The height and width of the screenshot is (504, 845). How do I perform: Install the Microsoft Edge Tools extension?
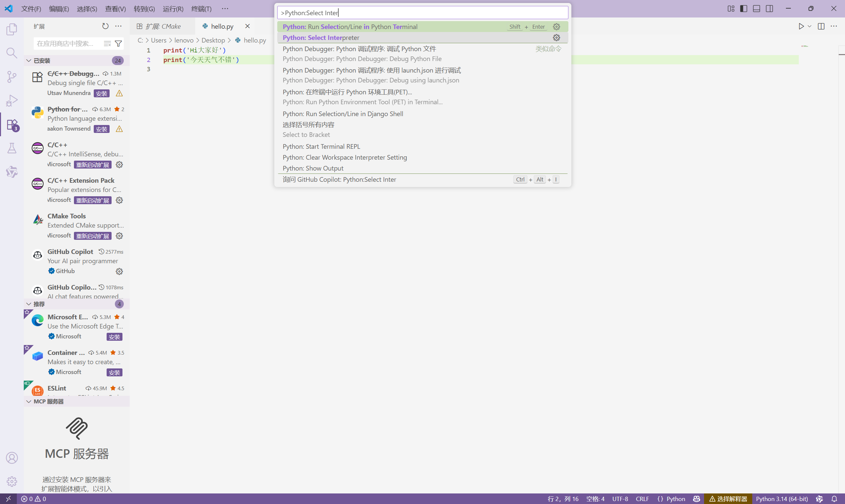(115, 337)
